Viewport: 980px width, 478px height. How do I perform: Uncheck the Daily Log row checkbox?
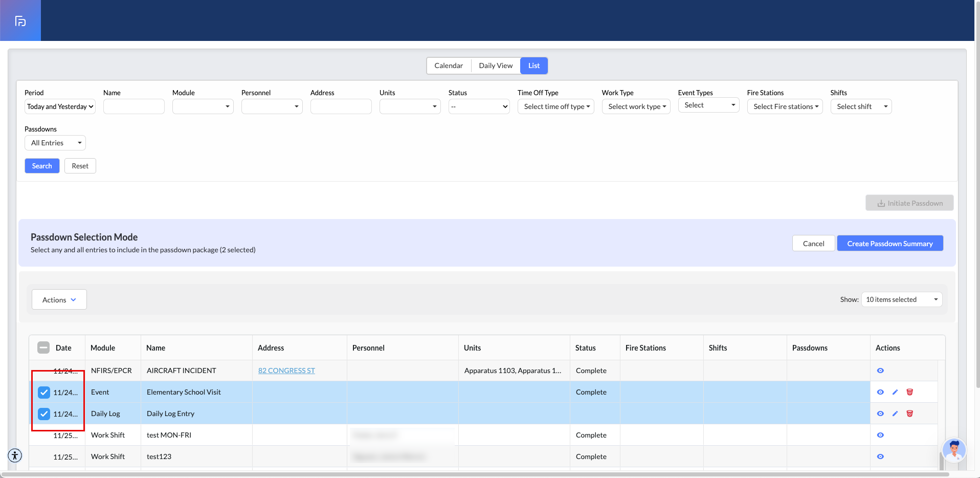pos(44,414)
